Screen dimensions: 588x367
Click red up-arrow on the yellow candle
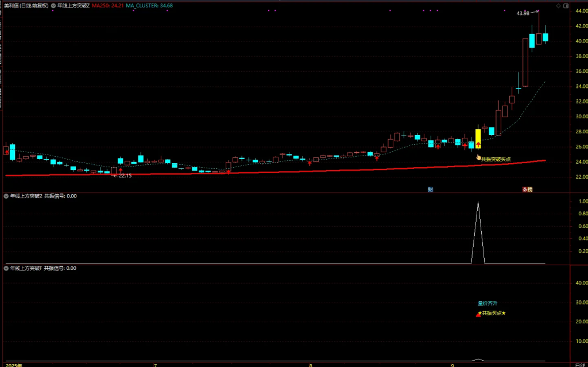click(478, 145)
